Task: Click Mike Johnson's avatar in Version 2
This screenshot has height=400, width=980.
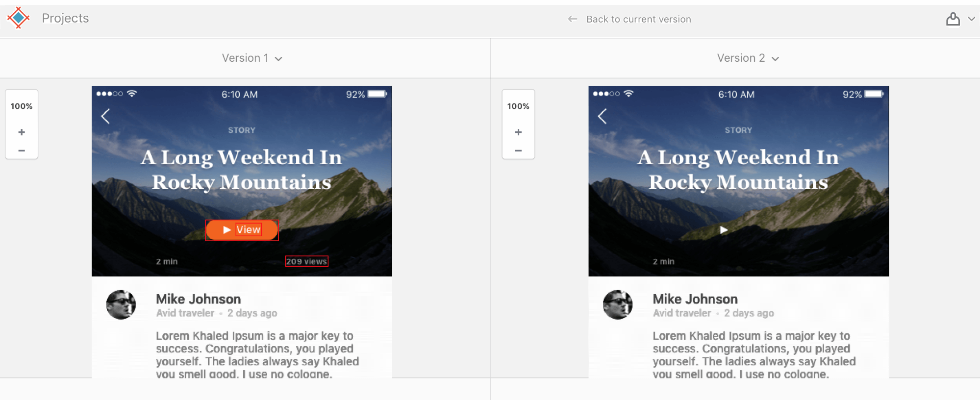Action: pos(618,304)
